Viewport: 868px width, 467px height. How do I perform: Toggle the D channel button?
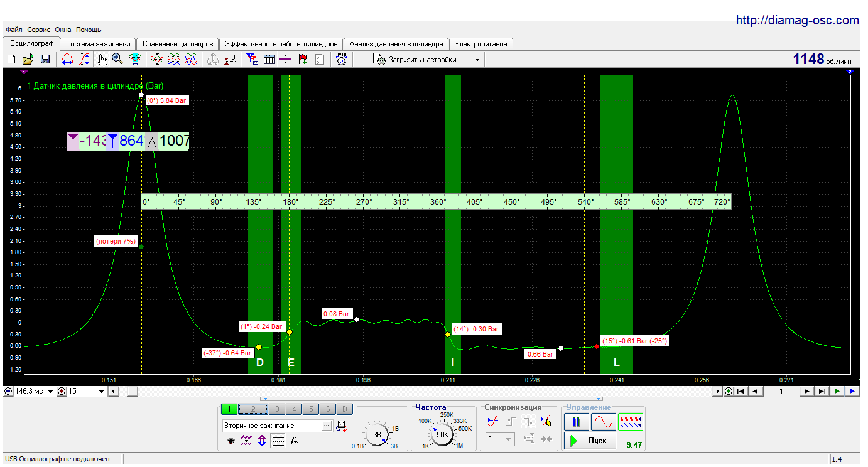click(x=345, y=409)
